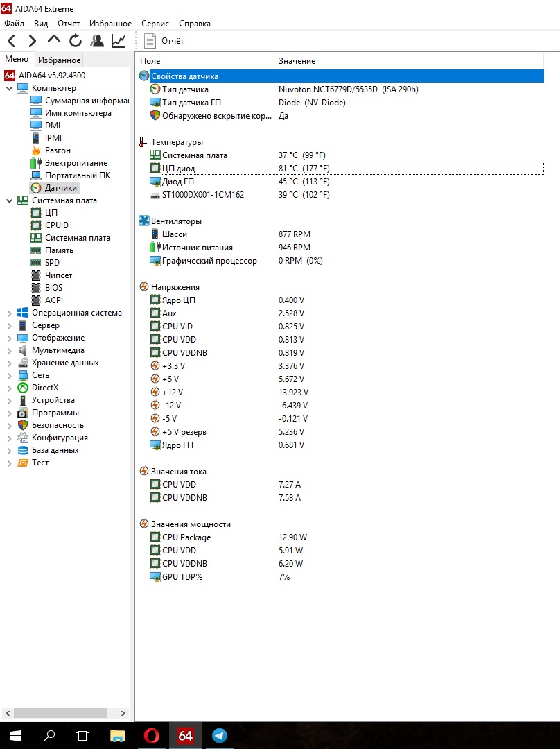
Task: Expand the Отображение node
Action: pos(9,338)
